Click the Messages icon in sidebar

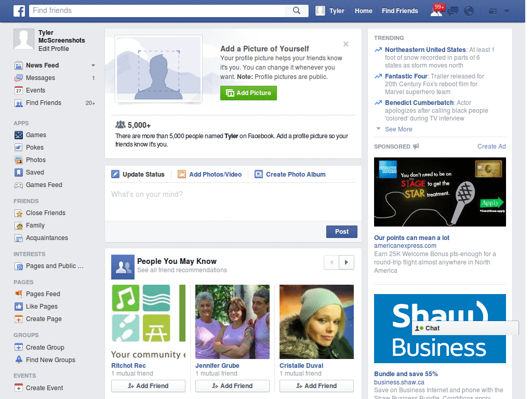(18, 78)
